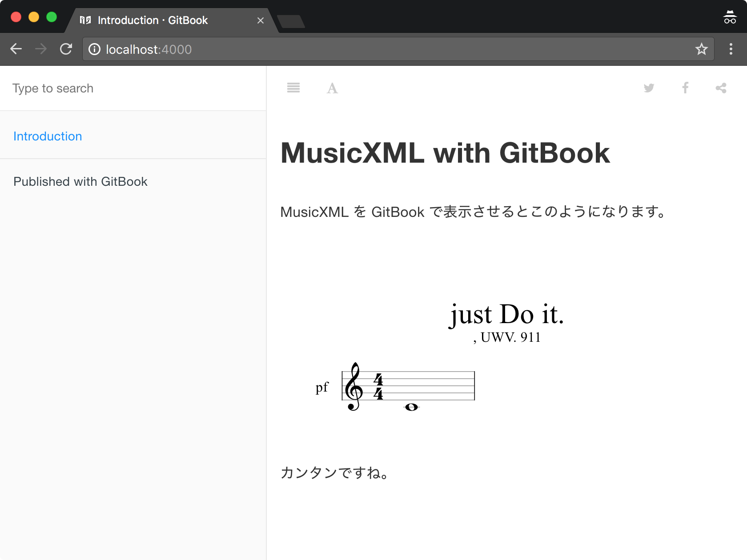Share the page on Twitter

(x=649, y=88)
